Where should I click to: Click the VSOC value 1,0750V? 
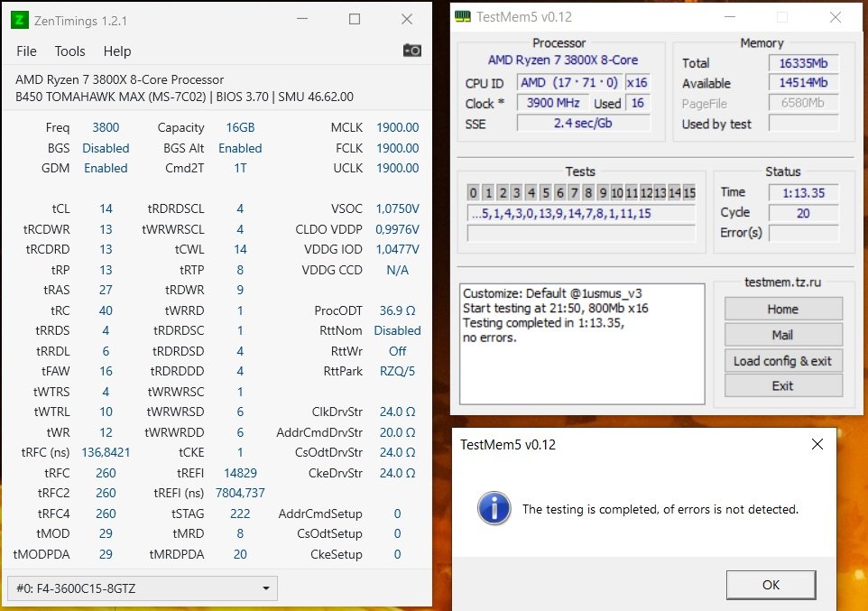pos(398,208)
